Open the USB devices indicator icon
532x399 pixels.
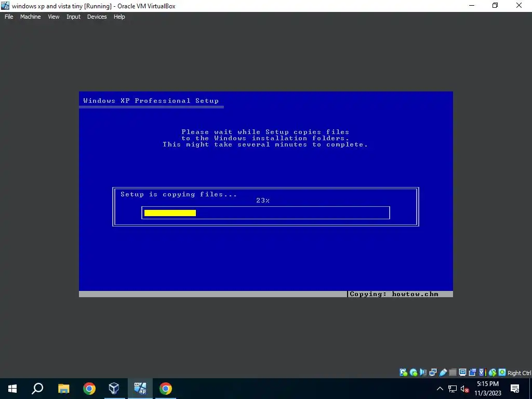click(x=443, y=373)
